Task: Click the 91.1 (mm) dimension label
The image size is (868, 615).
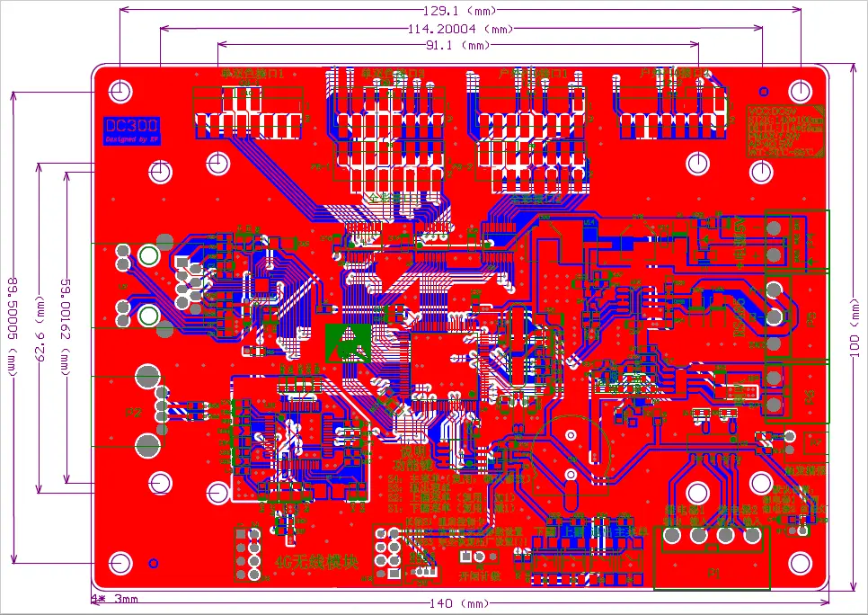Action: 458,44
